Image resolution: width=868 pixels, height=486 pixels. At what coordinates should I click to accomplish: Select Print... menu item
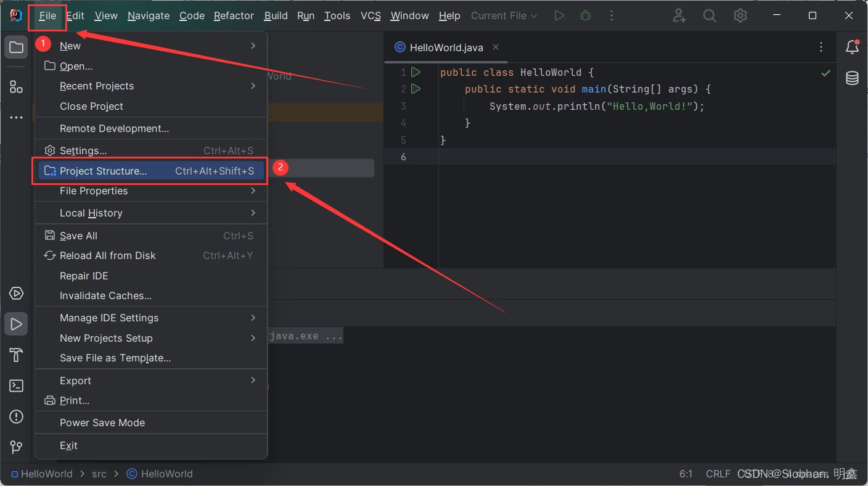151,400
